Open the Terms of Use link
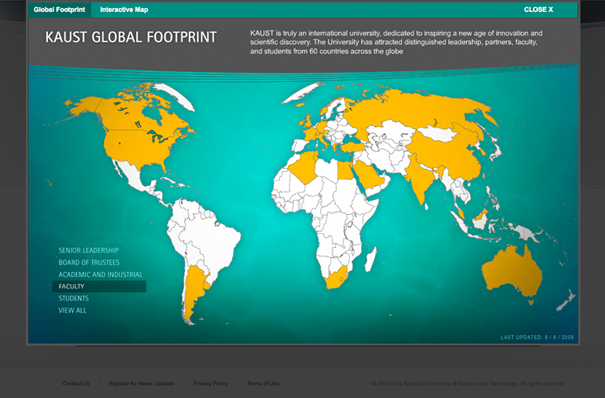Image resolution: width=605 pixels, height=398 pixels. pyautogui.click(x=263, y=383)
